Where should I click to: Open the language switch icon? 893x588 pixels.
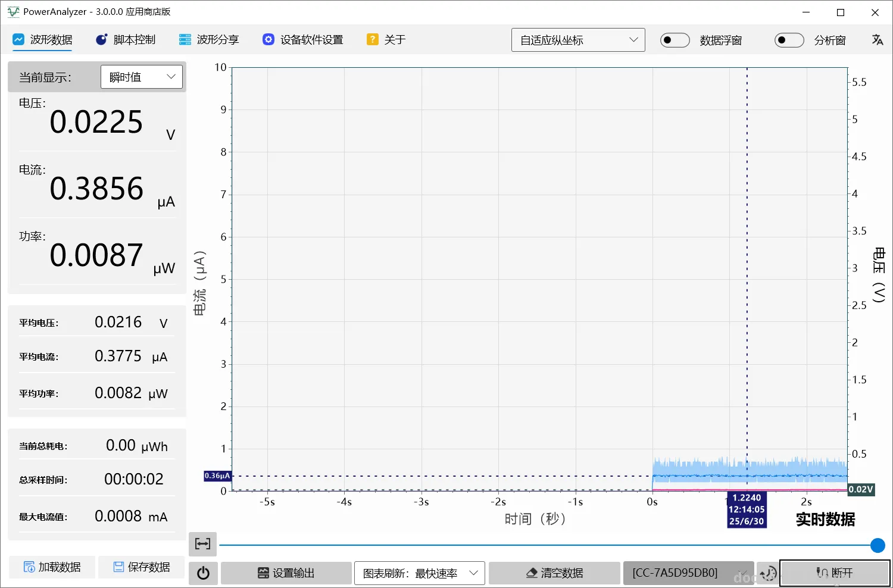pyautogui.click(x=878, y=39)
